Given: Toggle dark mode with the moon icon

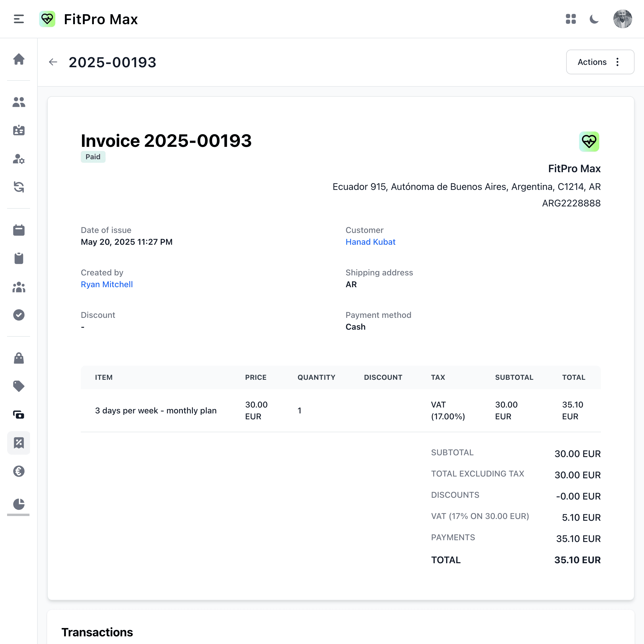Looking at the screenshot, I should 595,19.
